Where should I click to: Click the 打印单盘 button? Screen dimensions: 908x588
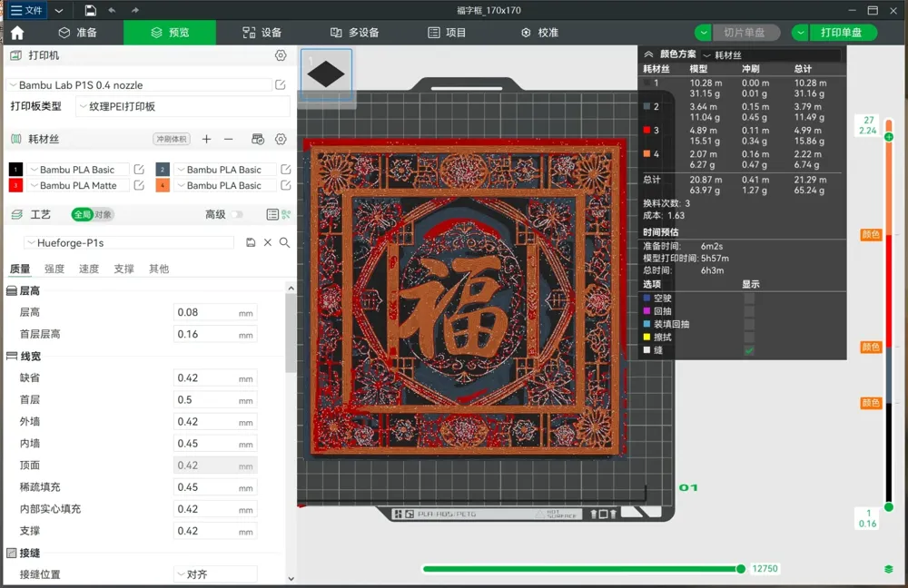[843, 33]
